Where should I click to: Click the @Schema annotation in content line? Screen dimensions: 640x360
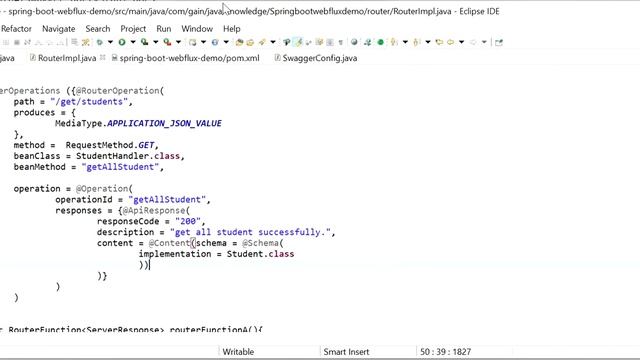pos(260,243)
